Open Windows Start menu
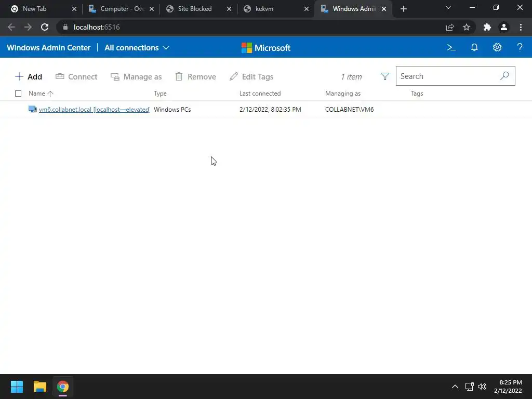Image resolution: width=532 pixels, height=399 pixels. coord(17,387)
